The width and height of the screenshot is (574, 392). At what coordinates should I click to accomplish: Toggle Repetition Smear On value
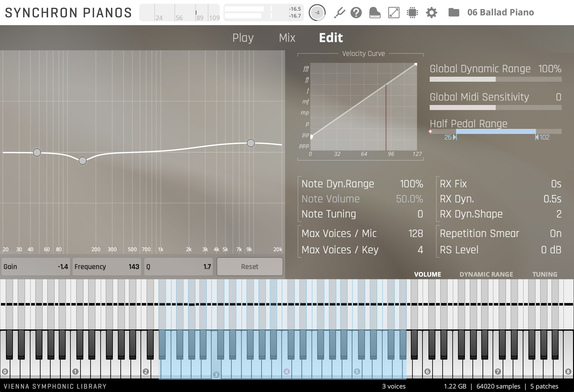coord(555,234)
